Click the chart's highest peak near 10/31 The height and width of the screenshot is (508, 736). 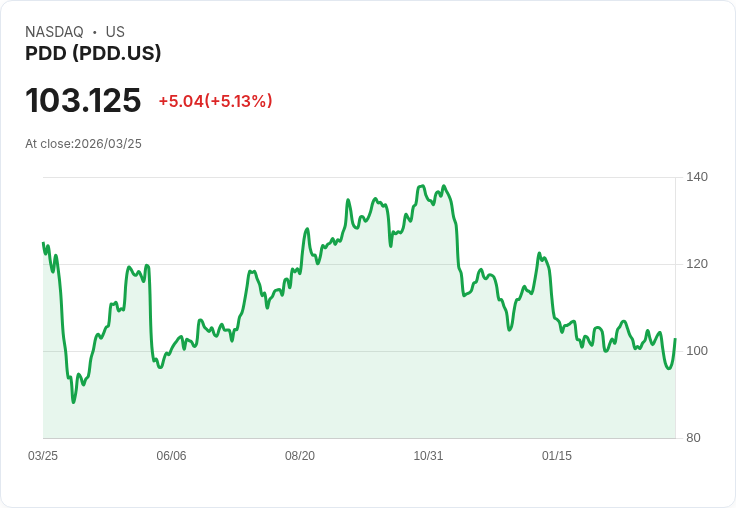(422, 186)
